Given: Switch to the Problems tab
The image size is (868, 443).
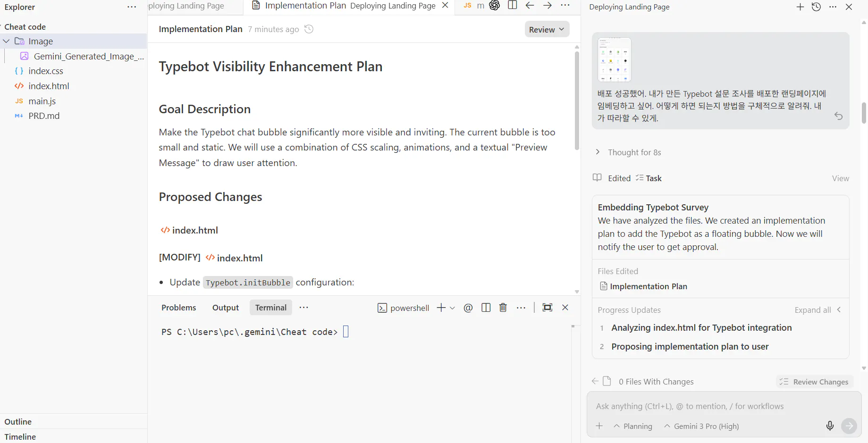Looking at the screenshot, I should tap(178, 308).
